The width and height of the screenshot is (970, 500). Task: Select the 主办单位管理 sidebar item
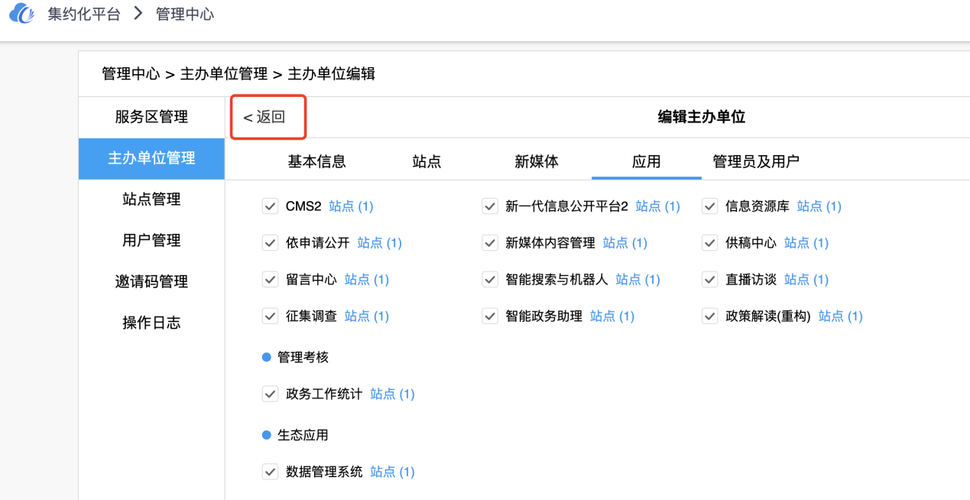[x=152, y=158]
